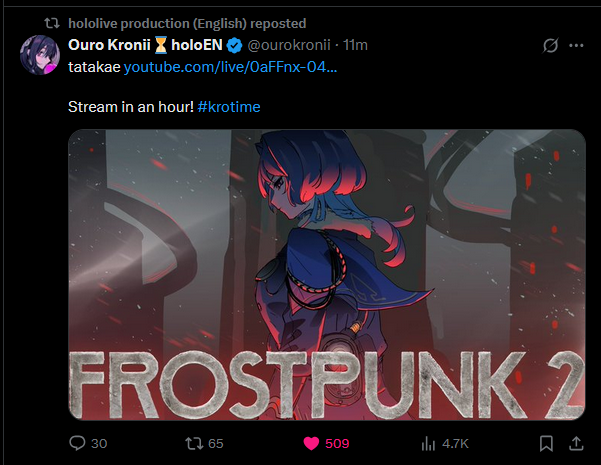Screen dimensions: 601x465
Task: Click "hololive production (English) reposted" label
Action: point(187,23)
